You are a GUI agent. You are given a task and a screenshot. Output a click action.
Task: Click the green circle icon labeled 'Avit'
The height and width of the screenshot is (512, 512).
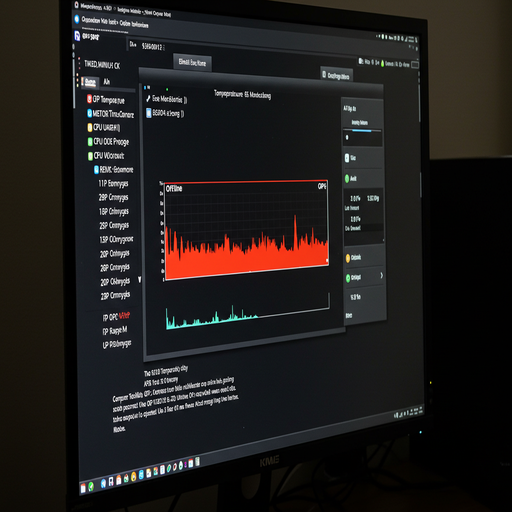click(347, 178)
